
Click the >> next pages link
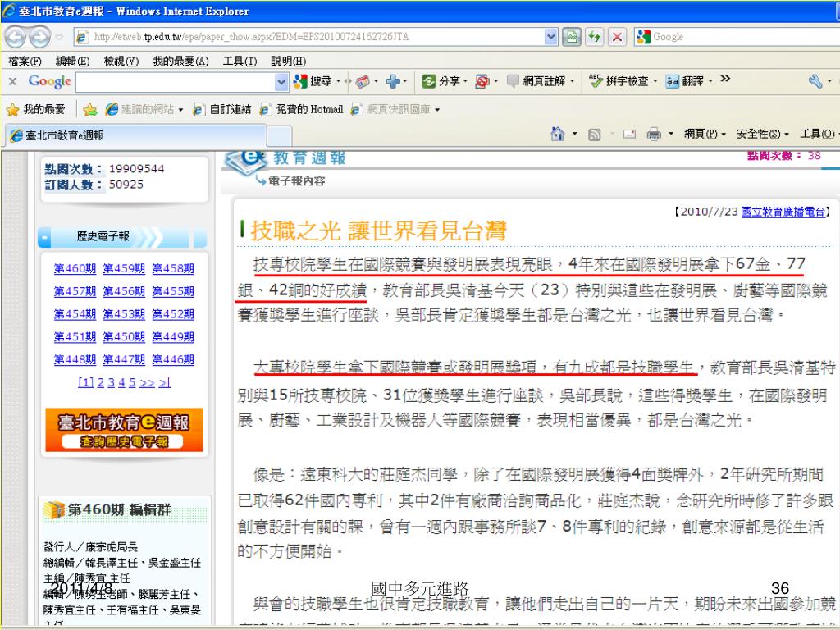coord(147,382)
